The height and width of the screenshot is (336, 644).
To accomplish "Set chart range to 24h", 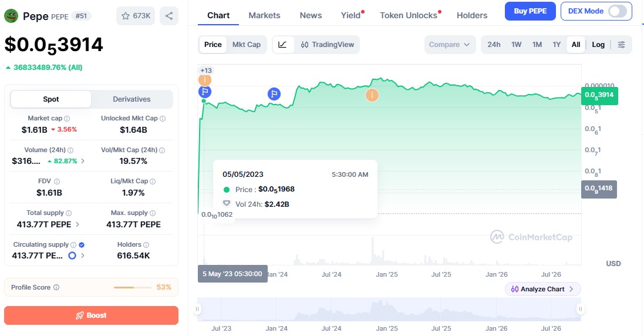I will (x=494, y=45).
